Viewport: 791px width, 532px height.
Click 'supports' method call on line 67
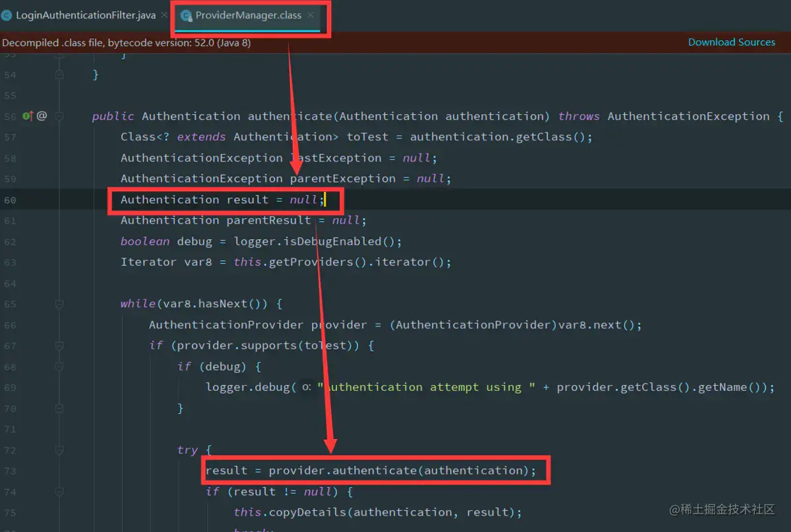pyautogui.click(x=269, y=345)
